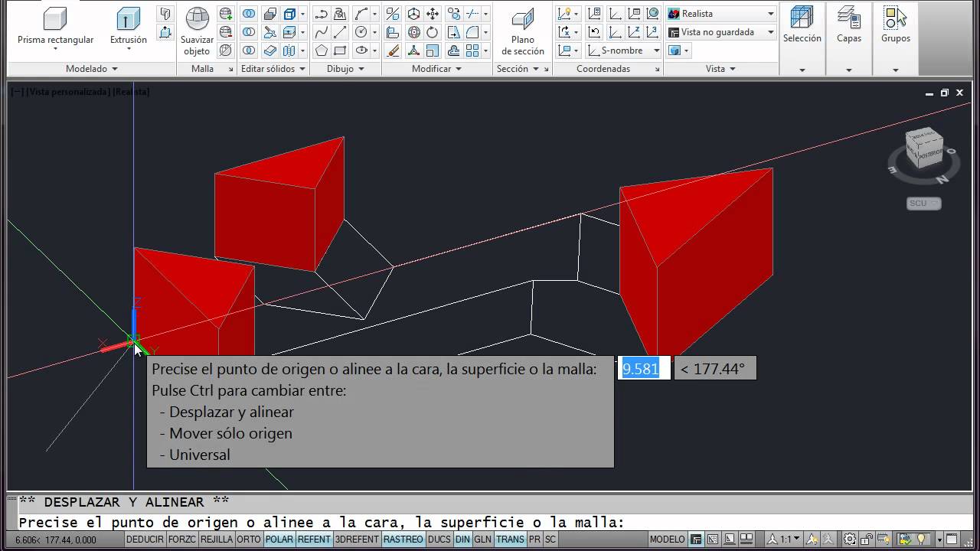Image resolution: width=980 pixels, height=551 pixels.
Task: Choose the rotate modify tool
Action: [x=433, y=32]
